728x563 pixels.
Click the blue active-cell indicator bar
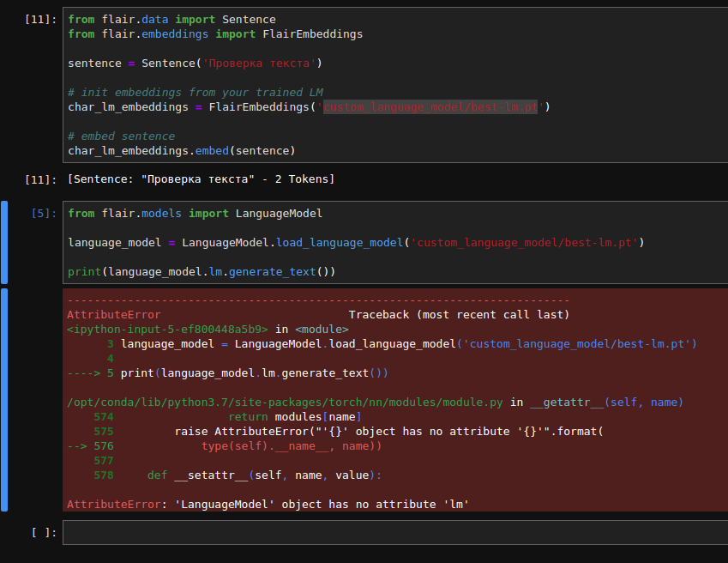(3, 241)
